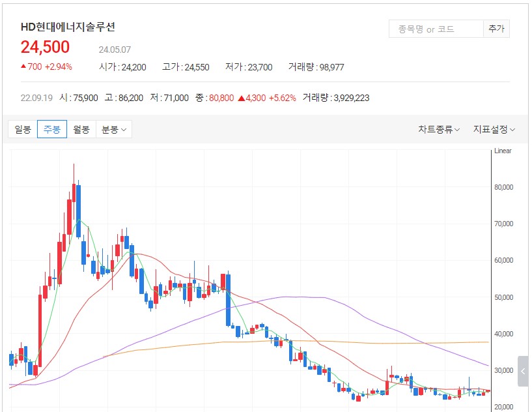Expand the 분봉 minute-chart dropdown
The width and height of the screenshot is (532, 412).
click(x=111, y=128)
